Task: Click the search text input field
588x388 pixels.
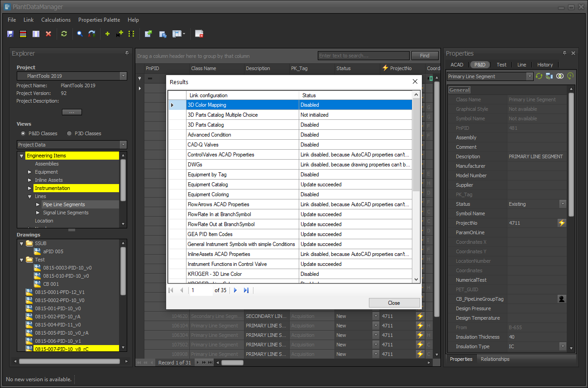Action: pos(363,56)
